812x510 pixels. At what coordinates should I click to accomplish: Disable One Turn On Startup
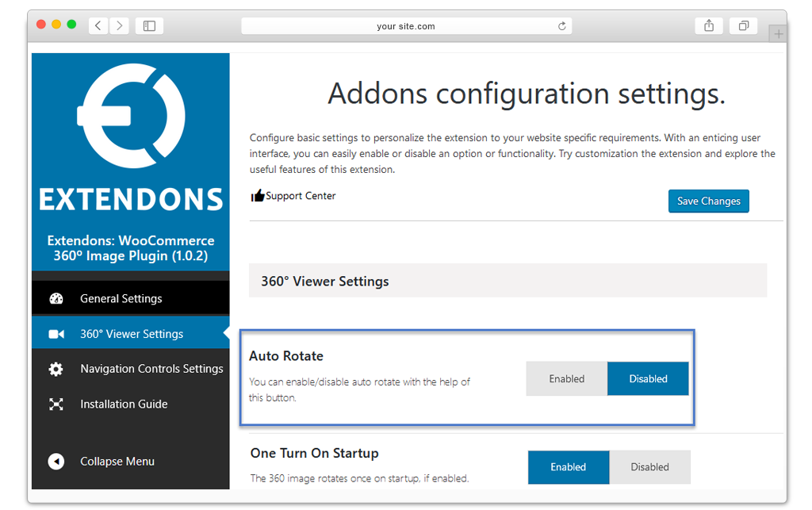click(x=649, y=467)
